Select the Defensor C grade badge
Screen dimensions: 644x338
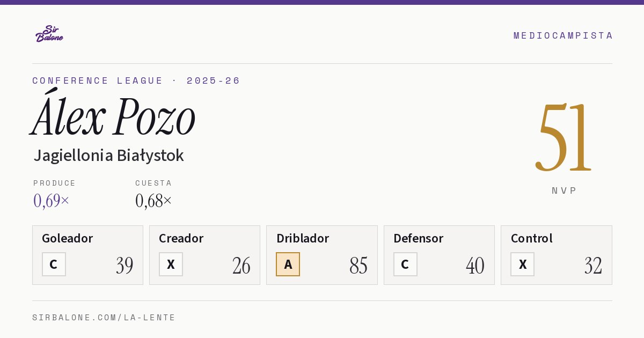(405, 264)
